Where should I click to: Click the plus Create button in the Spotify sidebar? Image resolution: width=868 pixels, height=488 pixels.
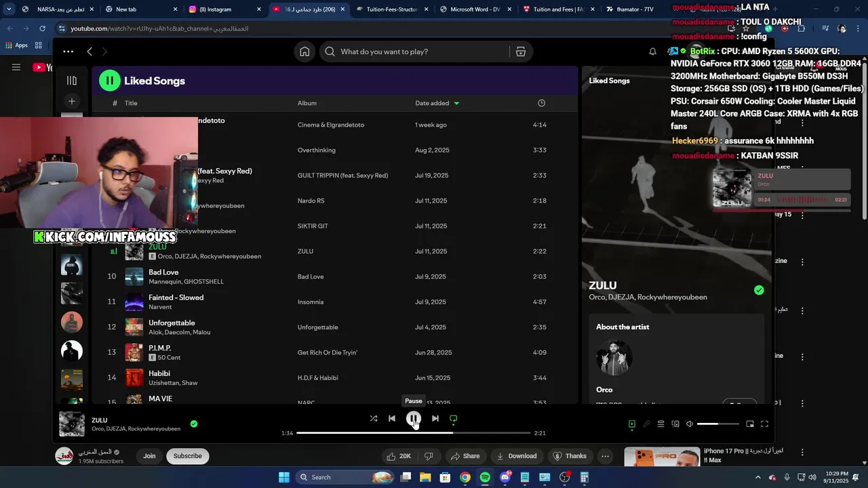coord(72,101)
